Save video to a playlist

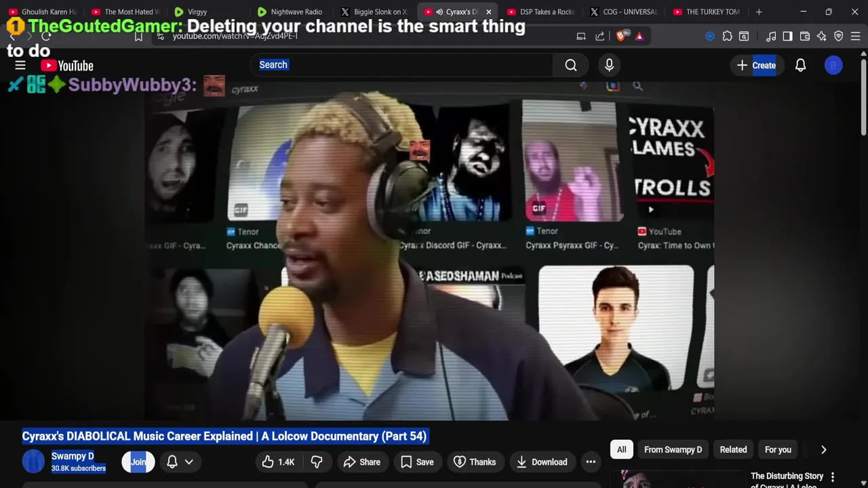[x=417, y=462]
